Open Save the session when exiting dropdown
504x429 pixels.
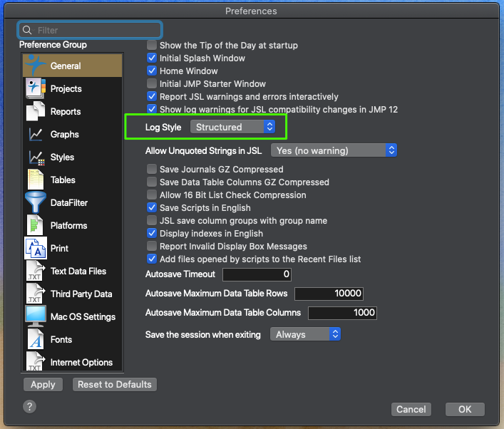[x=305, y=334]
